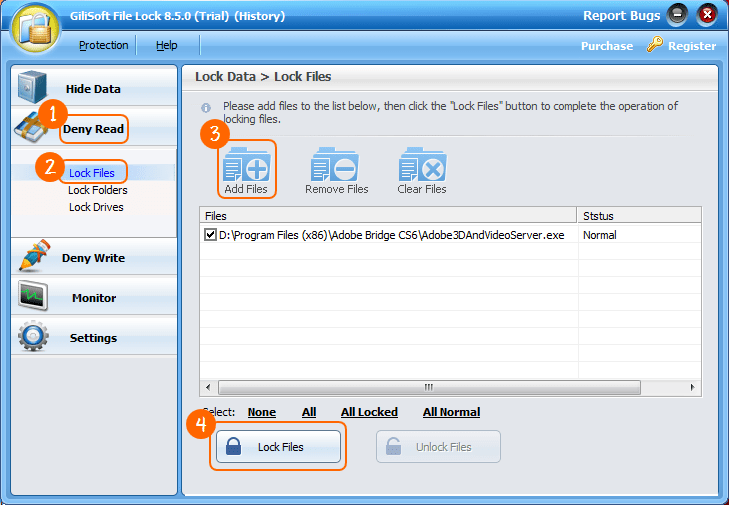Screen dimensions: 729x505
Task: Select None link in the select row
Action: (x=262, y=412)
